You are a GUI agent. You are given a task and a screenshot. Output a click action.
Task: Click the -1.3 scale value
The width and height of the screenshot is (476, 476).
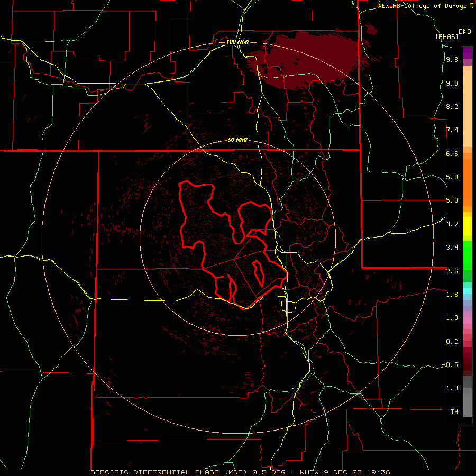click(450, 388)
